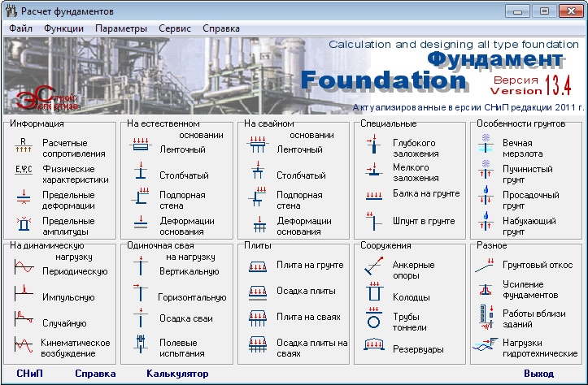Select the Осадка плиты icon
This screenshot has height=385, width=588.
click(258, 293)
